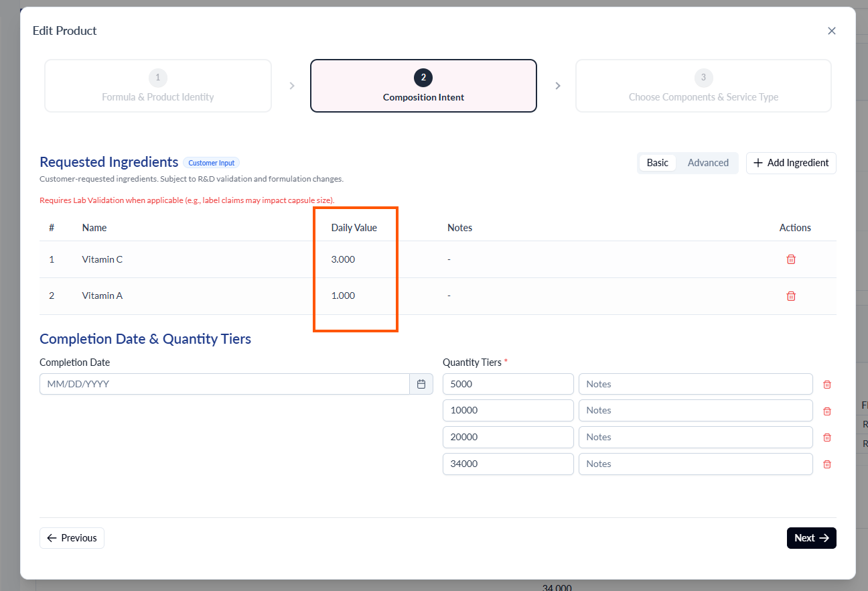Viewport: 868px width, 591px height.
Task: Click the Actions column header
Action: point(795,228)
